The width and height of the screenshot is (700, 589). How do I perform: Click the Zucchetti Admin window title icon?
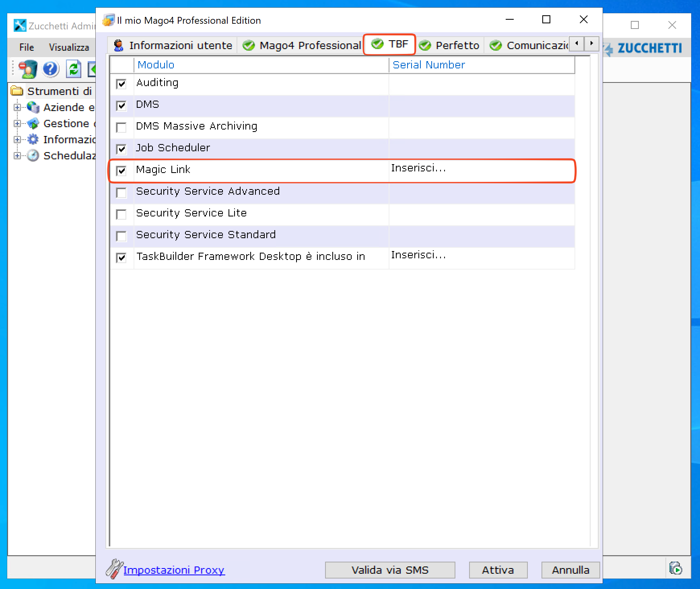[20, 25]
